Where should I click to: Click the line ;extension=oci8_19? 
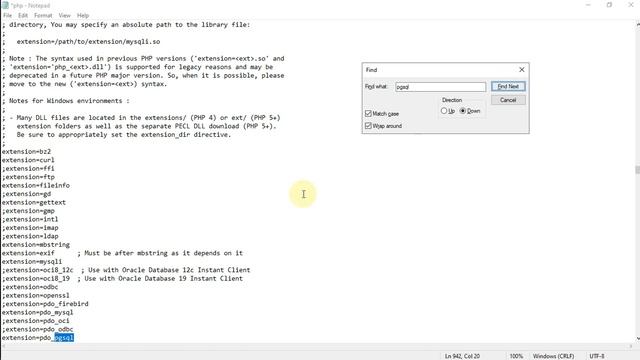36,279
